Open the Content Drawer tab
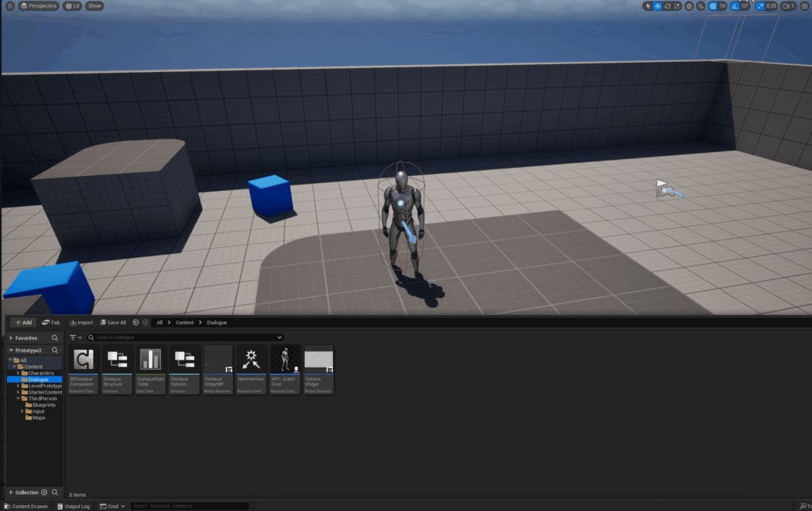The width and height of the screenshot is (812, 511). point(26,506)
